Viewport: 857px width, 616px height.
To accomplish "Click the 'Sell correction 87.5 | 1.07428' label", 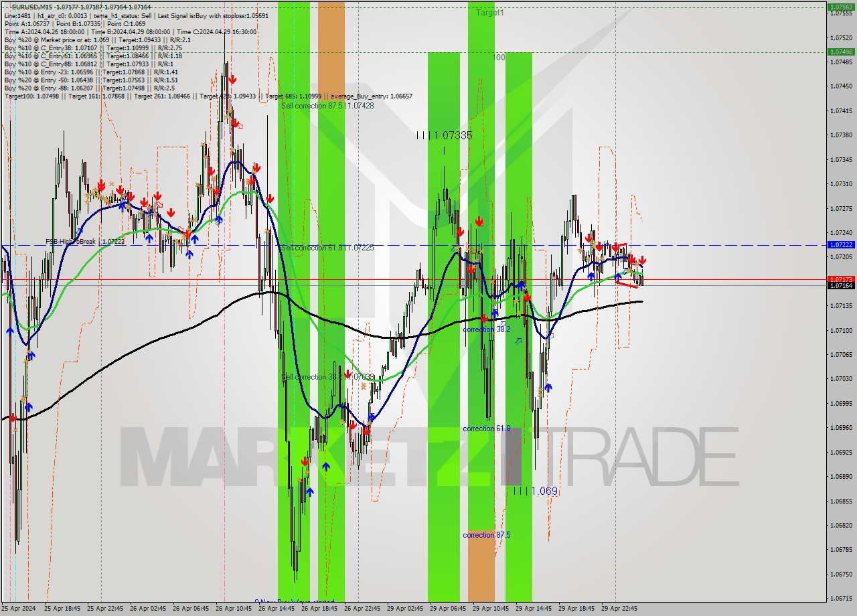I will pos(327,106).
